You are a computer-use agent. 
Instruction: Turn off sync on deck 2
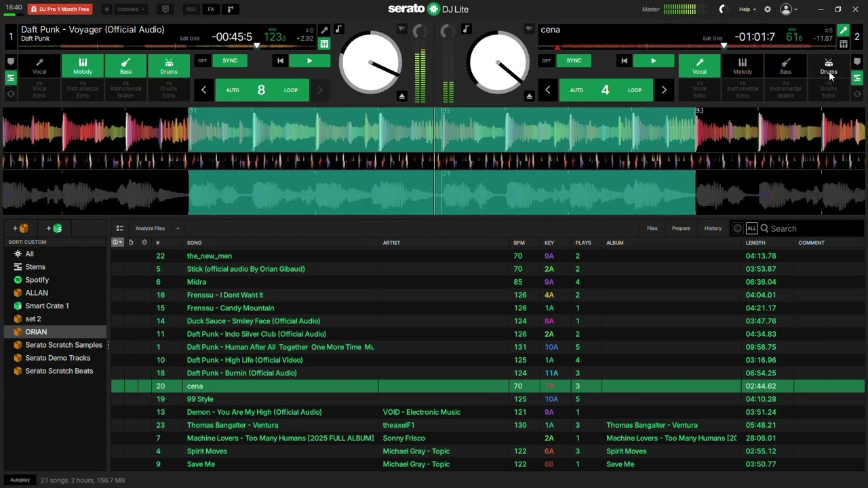tap(546, 61)
